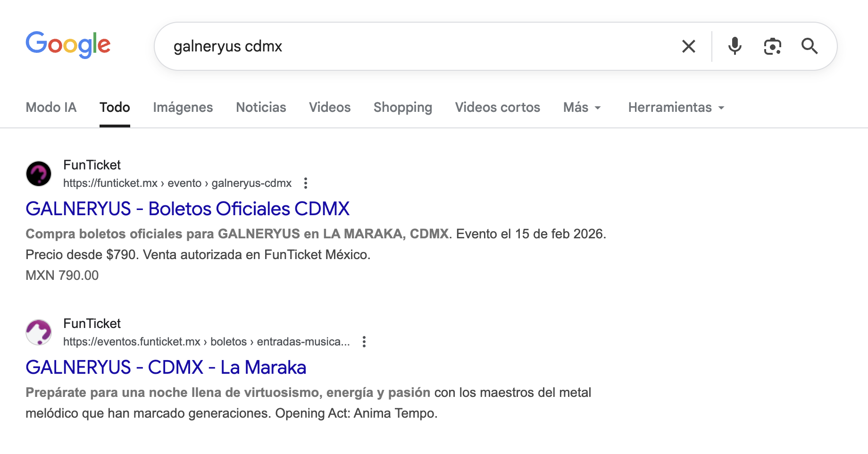Switch to the Noticias tab

[261, 107]
